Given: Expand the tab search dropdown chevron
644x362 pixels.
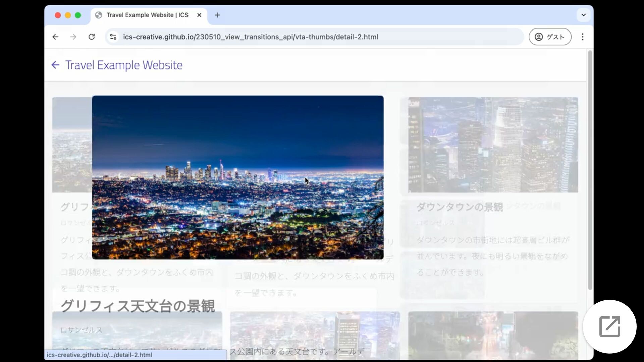Looking at the screenshot, I should coord(583,15).
